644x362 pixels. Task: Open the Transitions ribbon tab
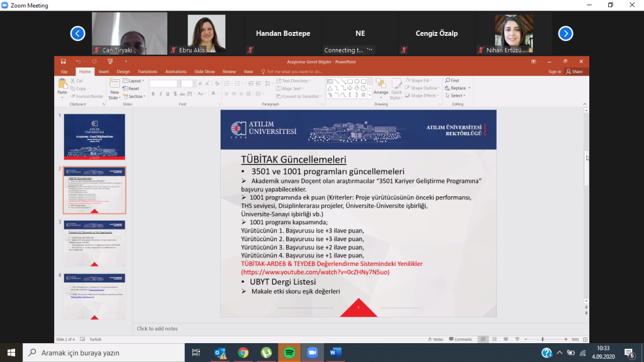[147, 72]
